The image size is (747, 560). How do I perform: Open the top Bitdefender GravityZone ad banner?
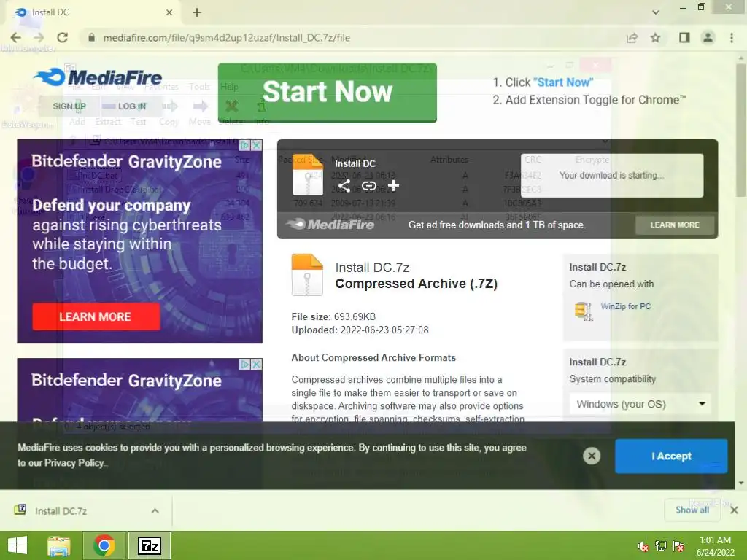coord(139,241)
